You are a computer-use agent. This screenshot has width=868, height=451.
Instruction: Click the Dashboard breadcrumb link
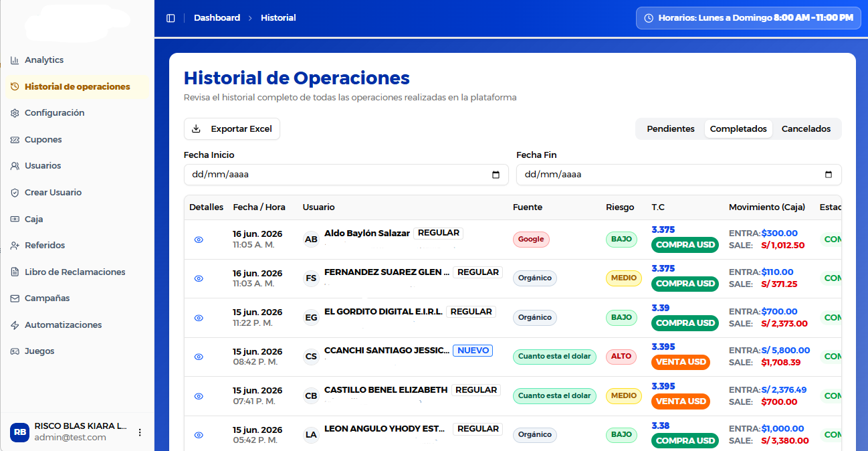point(217,18)
